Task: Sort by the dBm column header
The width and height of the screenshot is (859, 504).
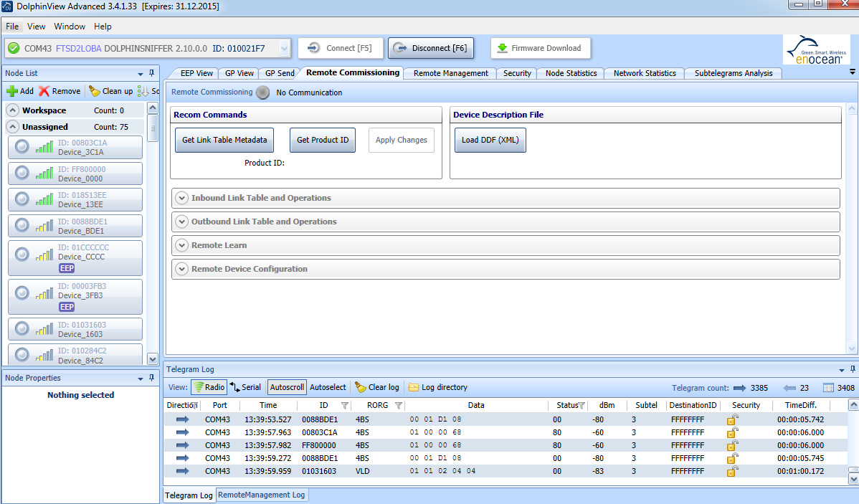Action: [607, 405]
